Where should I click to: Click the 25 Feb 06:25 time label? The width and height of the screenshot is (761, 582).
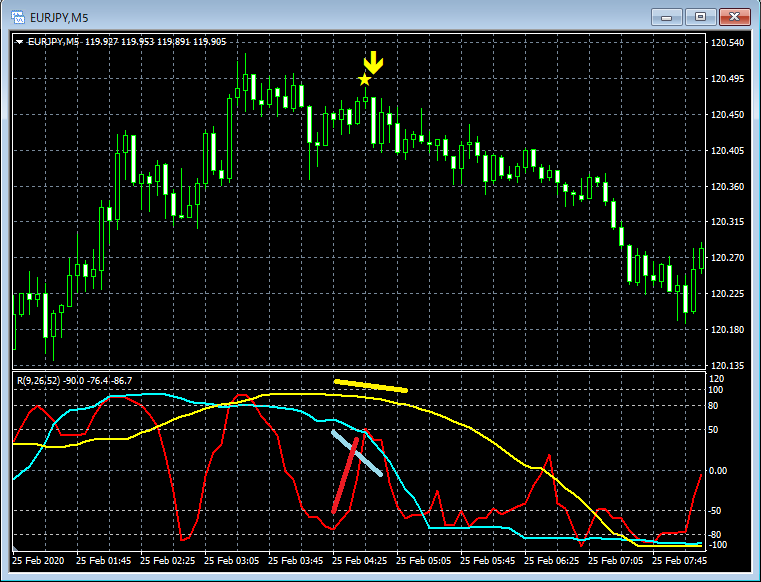pyautogui.click(x=552, y=561)
